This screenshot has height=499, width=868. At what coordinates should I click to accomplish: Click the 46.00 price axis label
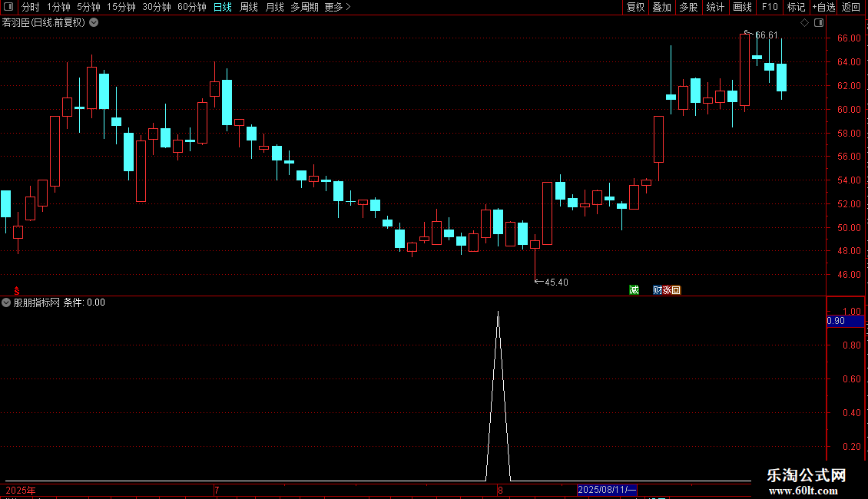coord(849,275)
